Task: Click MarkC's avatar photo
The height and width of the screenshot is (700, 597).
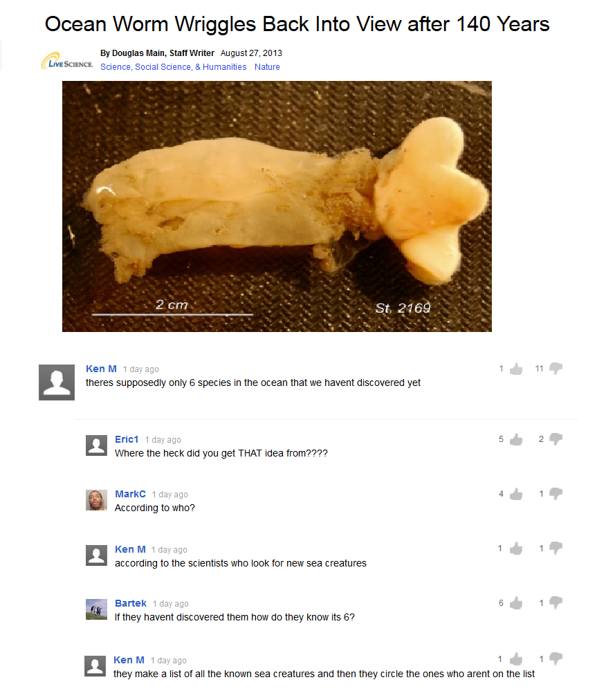Action: pos(96,500)
